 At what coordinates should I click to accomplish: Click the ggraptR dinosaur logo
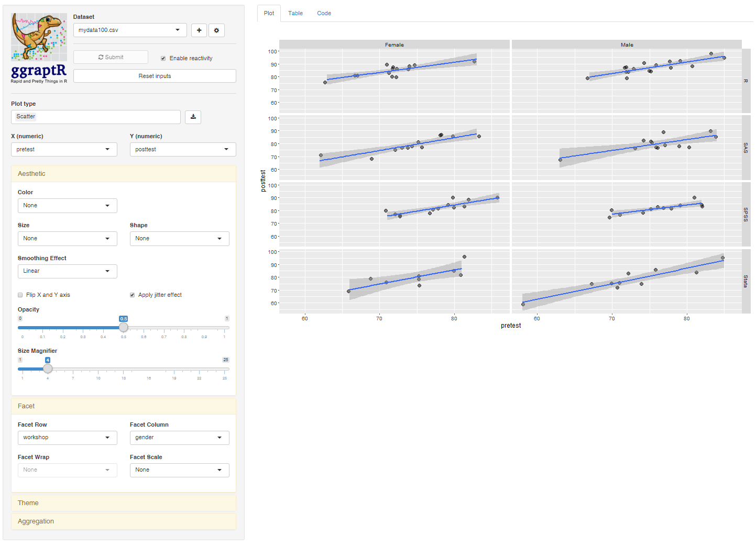point(38,37)
